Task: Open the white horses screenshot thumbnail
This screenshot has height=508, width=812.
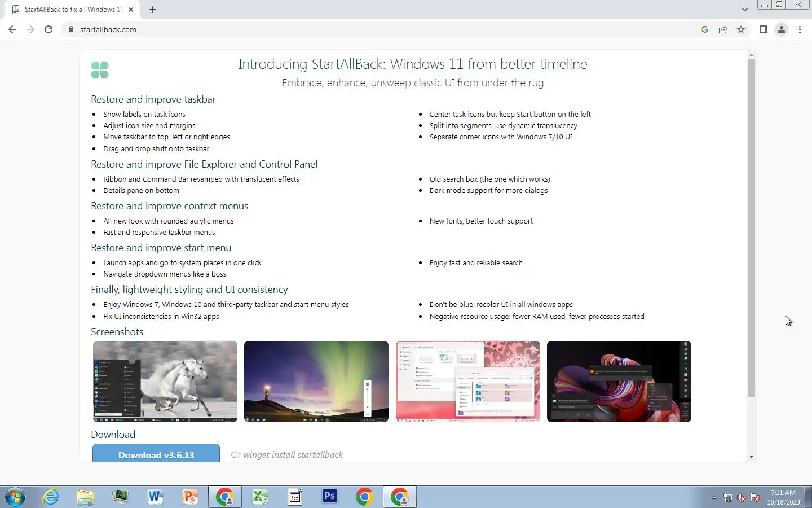Action: click(x=165, y=382)
